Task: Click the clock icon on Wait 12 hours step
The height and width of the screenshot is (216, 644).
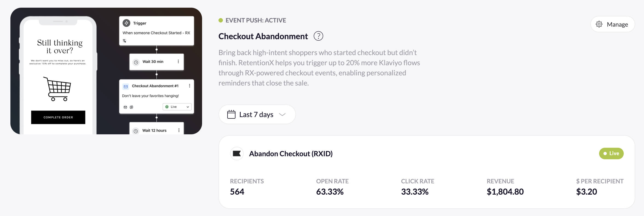Action: click(x=136, y=131)
